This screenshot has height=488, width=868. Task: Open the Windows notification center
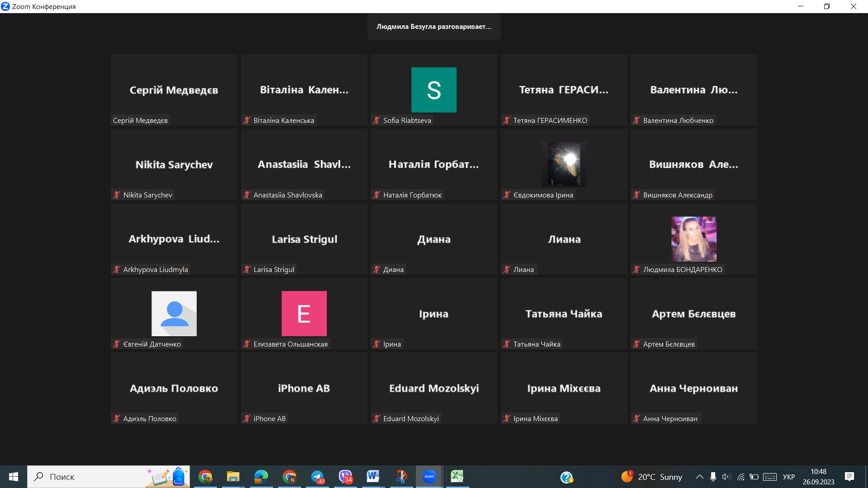(x=849, y=477)
